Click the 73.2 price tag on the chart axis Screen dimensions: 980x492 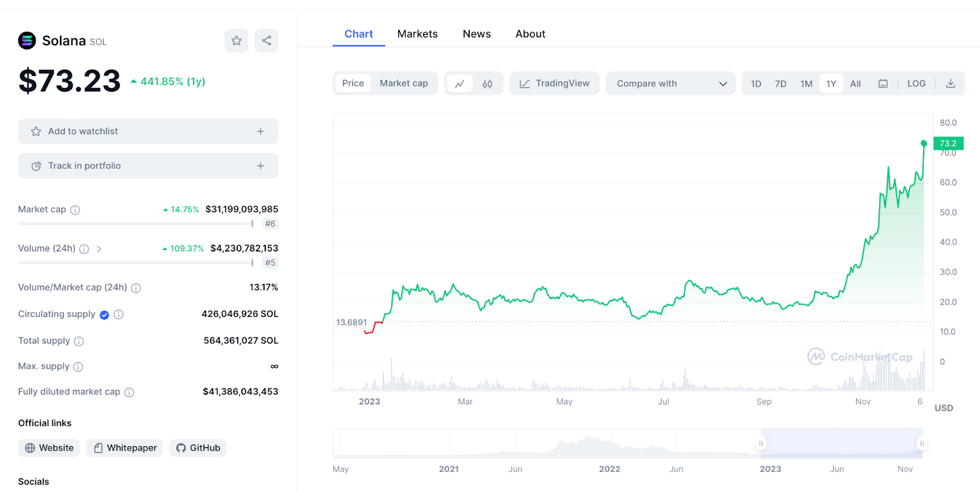coord(948,143)
